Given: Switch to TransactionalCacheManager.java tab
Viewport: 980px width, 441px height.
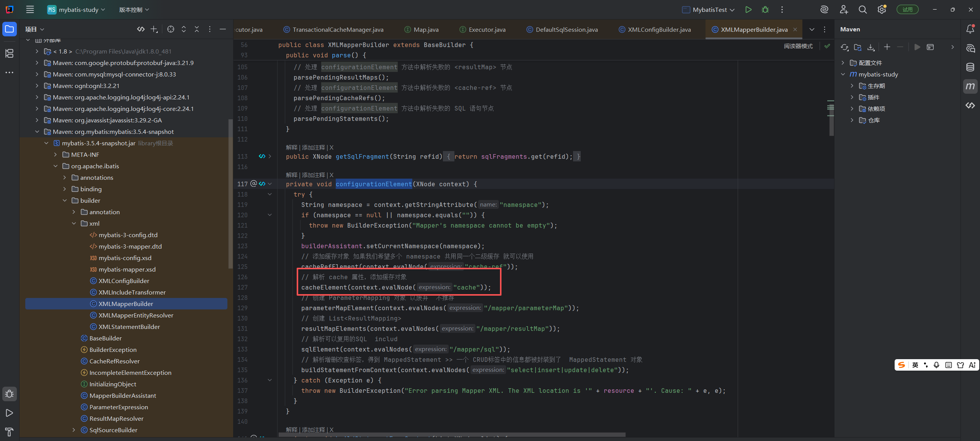Looking at the screenshot, I should [333, 29].
